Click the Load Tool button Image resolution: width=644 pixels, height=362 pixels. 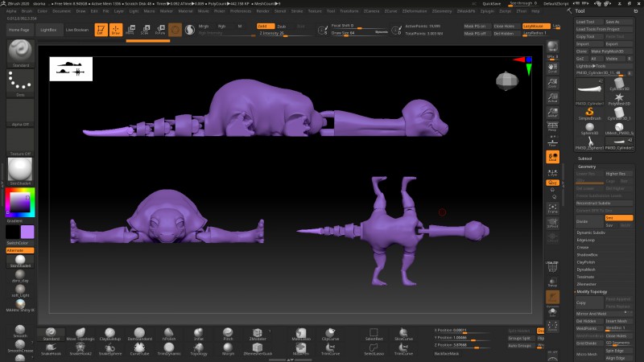pos(585,22)
